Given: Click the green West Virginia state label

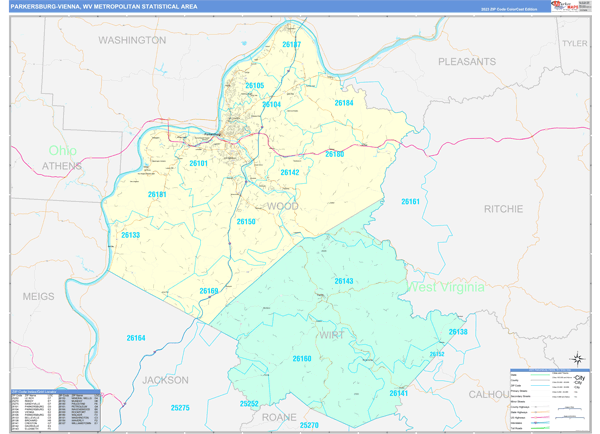Looking at the screenshot, I should point(446,287).
